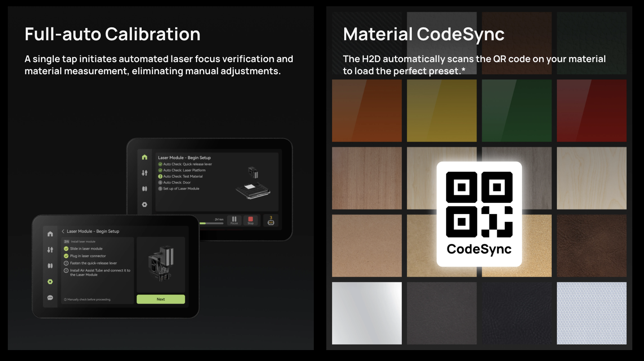The width and height of the screenshot is (644, 361).
Task: Click the laser module image on lower touchscreen
Action: point(161,264)
